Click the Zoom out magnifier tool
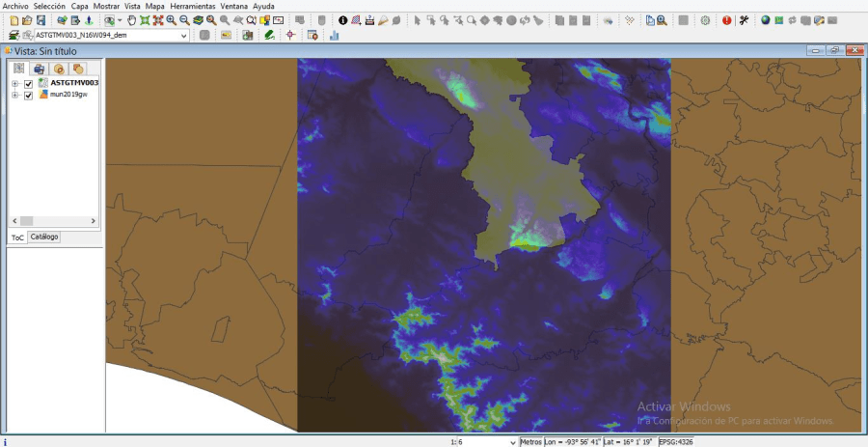The width and height of the screenshot is (868, 447). click(x=184, y=20)
